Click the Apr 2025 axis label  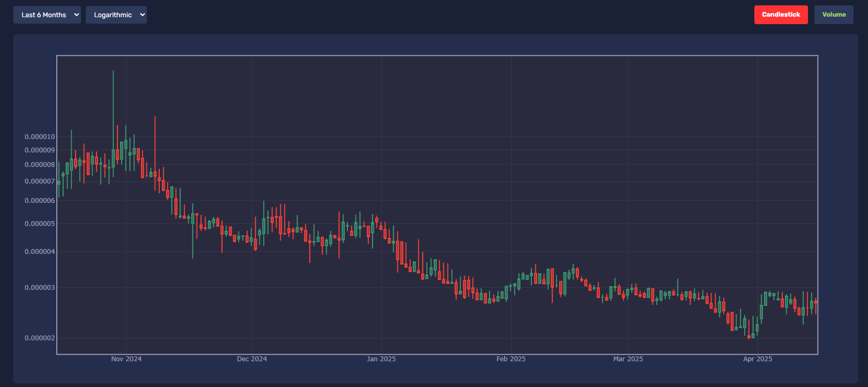[758, 359]
